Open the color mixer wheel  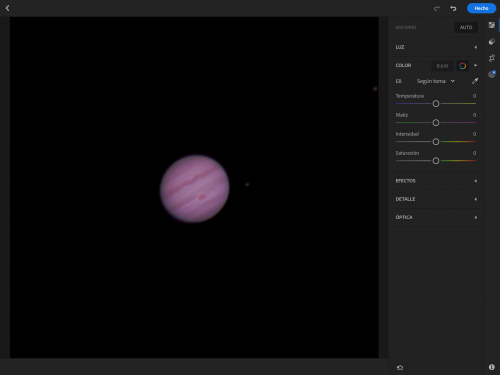point(462,66)
